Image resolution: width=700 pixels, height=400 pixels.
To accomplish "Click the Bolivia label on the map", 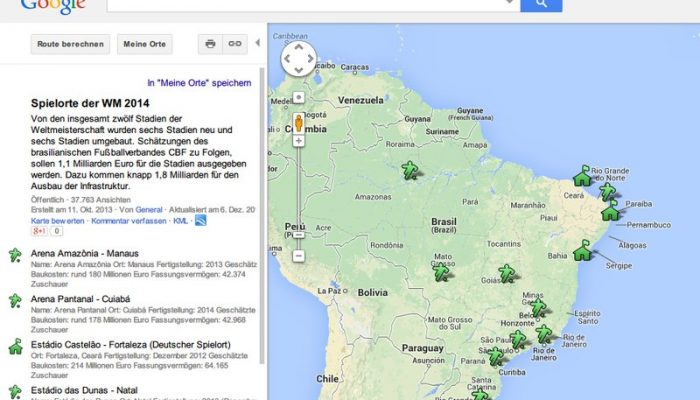I will click(372, 293).
